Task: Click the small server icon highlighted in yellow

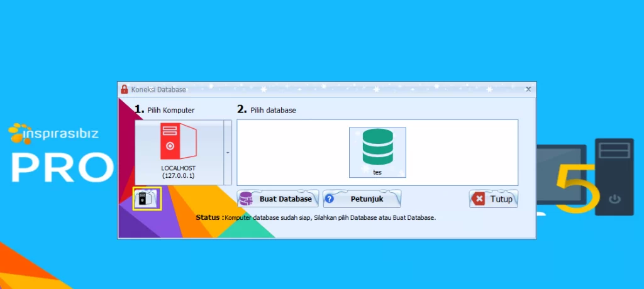Action: pos(147,199)
